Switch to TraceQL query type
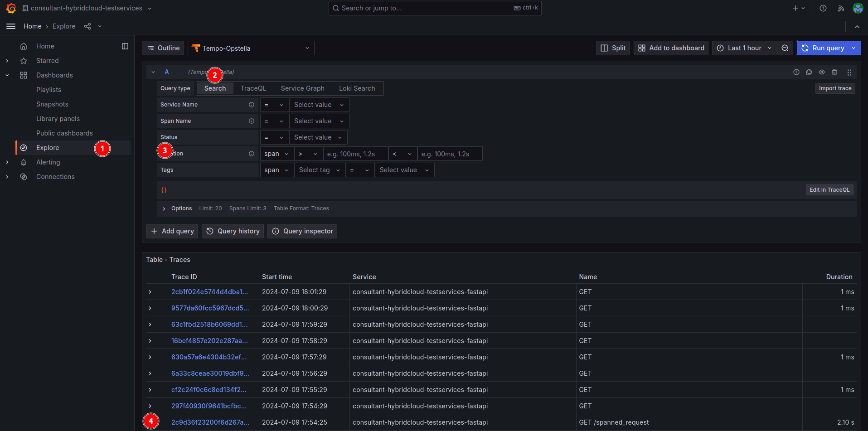868x431 pixels. click(x=253, y=88)
